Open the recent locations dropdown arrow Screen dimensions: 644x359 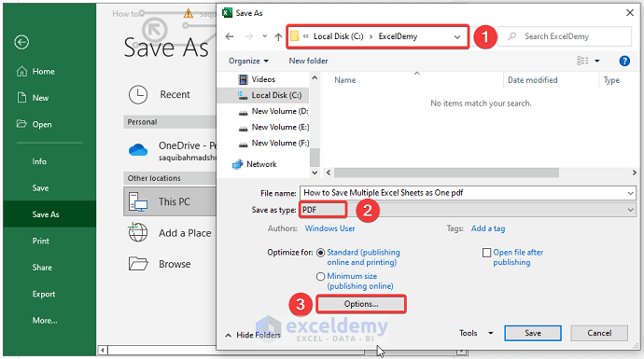[264, 36]
